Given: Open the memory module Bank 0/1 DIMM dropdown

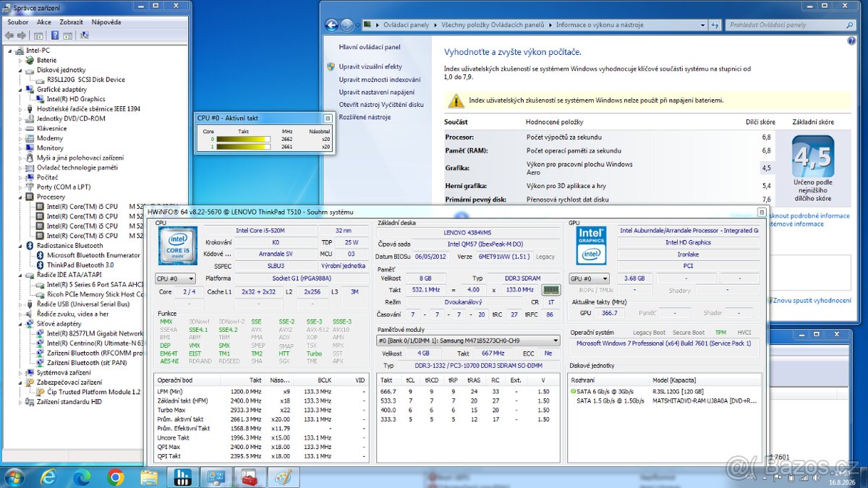Looking at the screenshot, I should 469,341.
